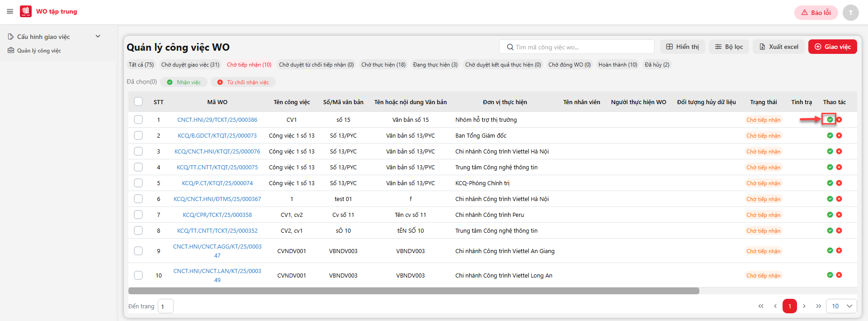
Task: Accept WO KCQ/TT.CNTT/TCKT/25/000352 green check icon
Action: point(830,230)
